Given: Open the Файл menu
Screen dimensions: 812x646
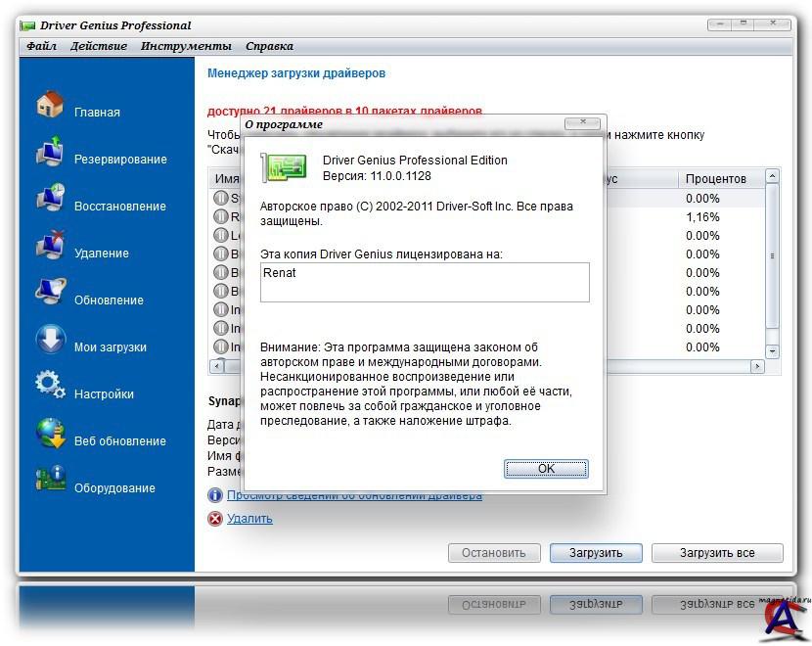Looking at the screenshot, I should (x=41, y=46).
